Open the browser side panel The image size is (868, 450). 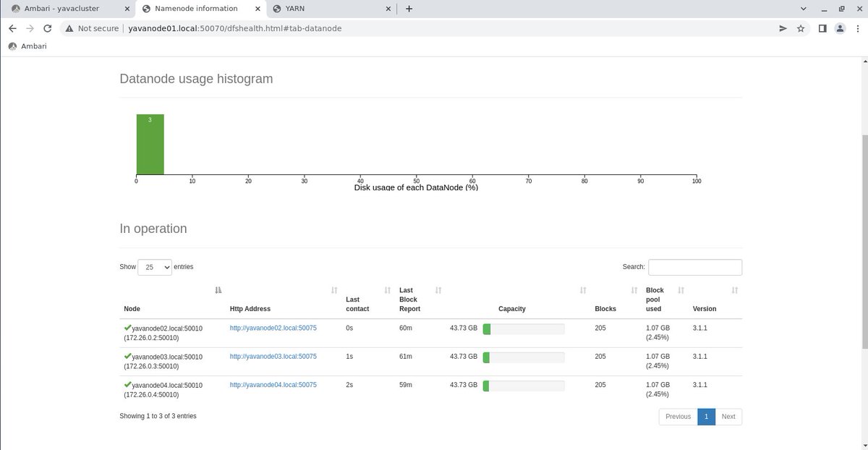tap(822, 28)
